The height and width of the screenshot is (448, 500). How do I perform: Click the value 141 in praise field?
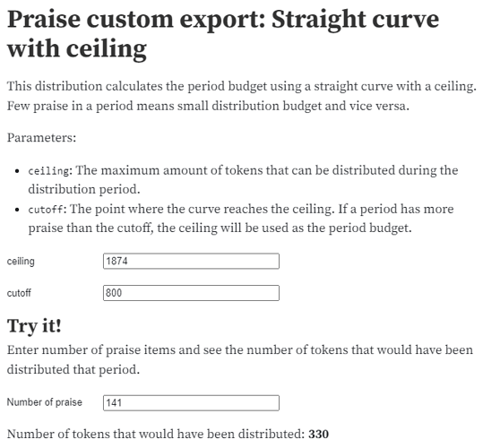(x=114, y=402)
